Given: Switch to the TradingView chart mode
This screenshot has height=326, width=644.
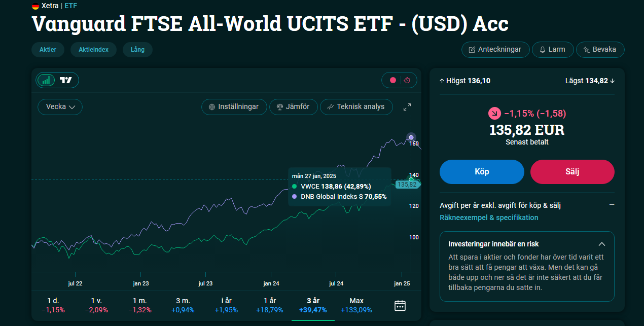Looking at the screenshot, I should tap(66, 80).
